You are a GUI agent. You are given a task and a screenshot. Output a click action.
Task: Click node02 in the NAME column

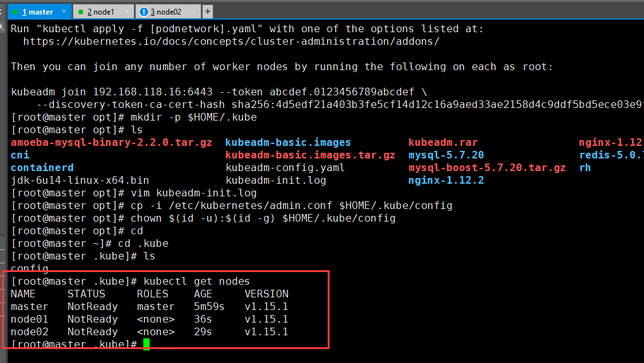click(29, 332)
